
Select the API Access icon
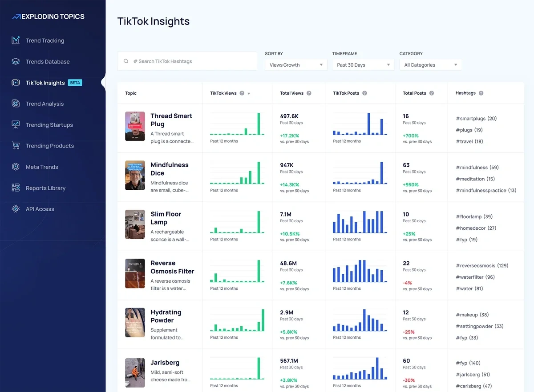(15, 209)
